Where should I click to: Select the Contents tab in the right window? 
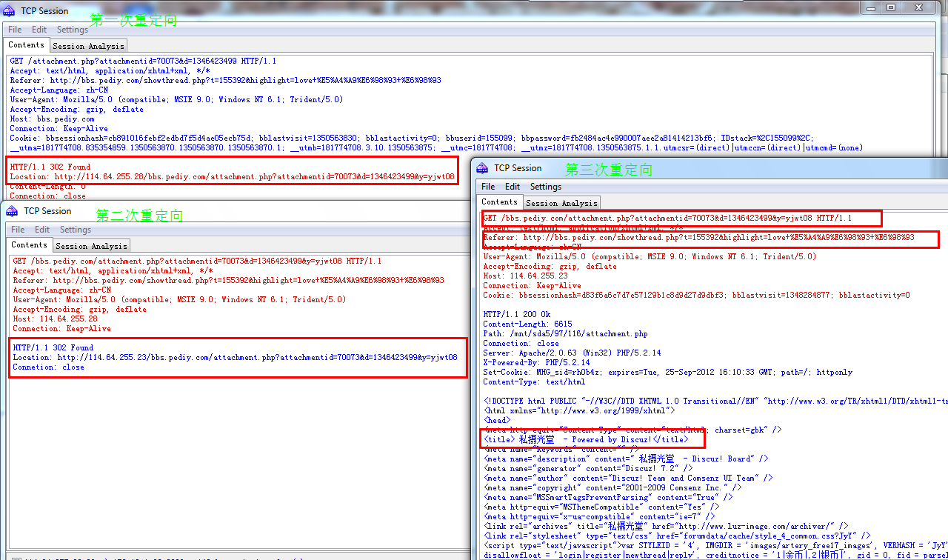500,202
